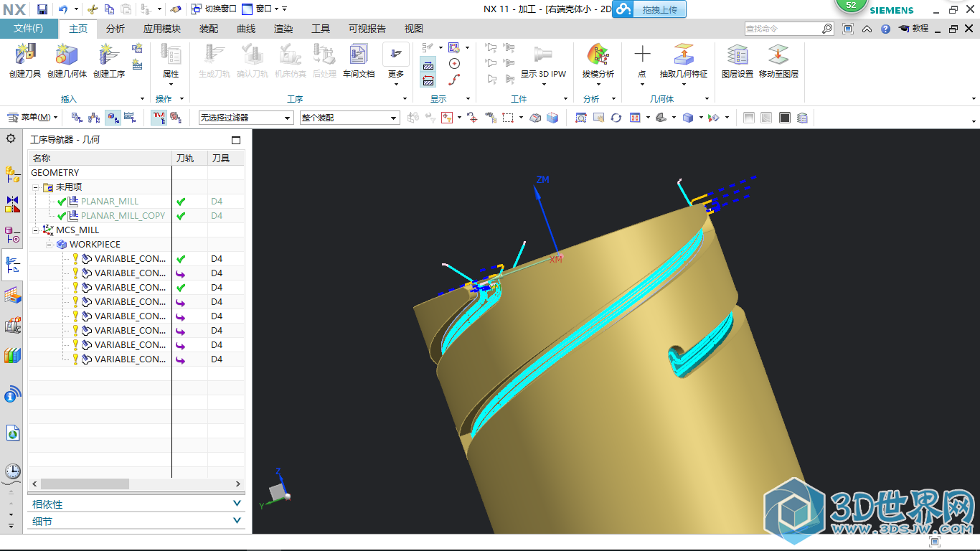Open the 整个装配 selection scope dropdown
980x551 pixels.
point(349,118)
